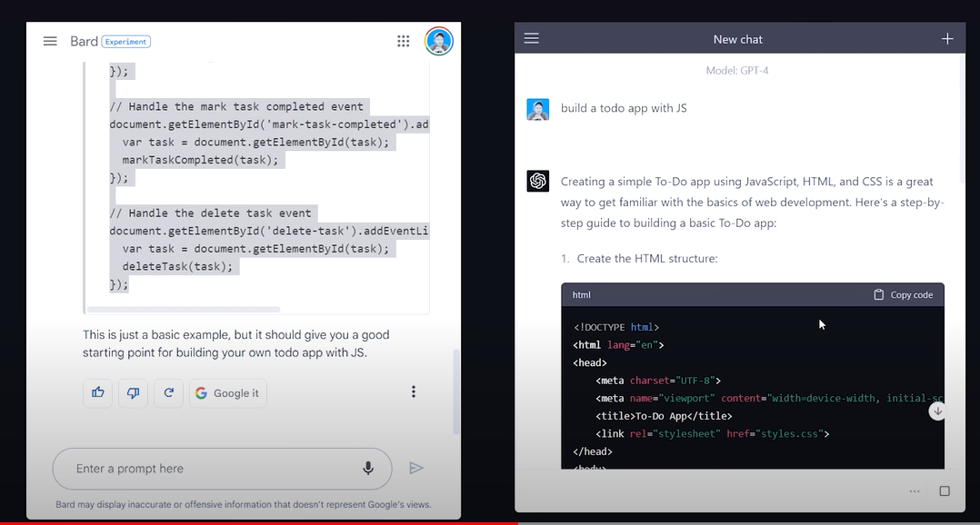The image size is (980, 525).
Task: Open Bard hamburger menu
Action: (50, 41)
